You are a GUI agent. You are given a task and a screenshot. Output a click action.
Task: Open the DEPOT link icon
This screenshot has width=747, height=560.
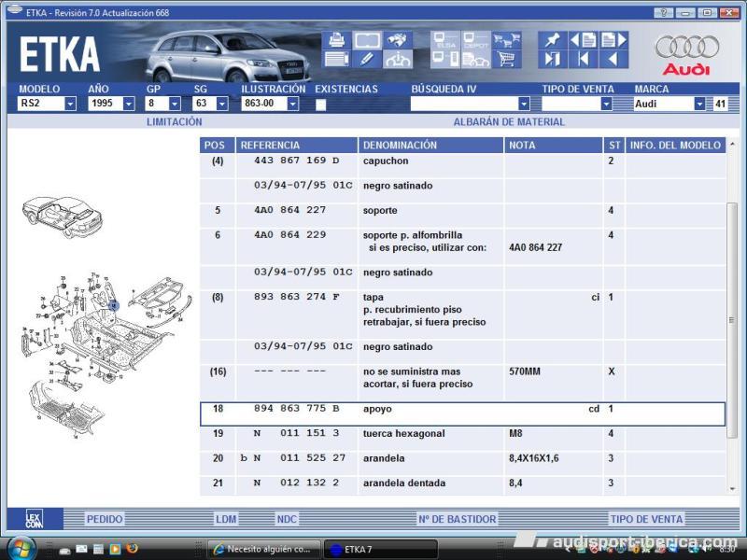(x=476, y=40)
